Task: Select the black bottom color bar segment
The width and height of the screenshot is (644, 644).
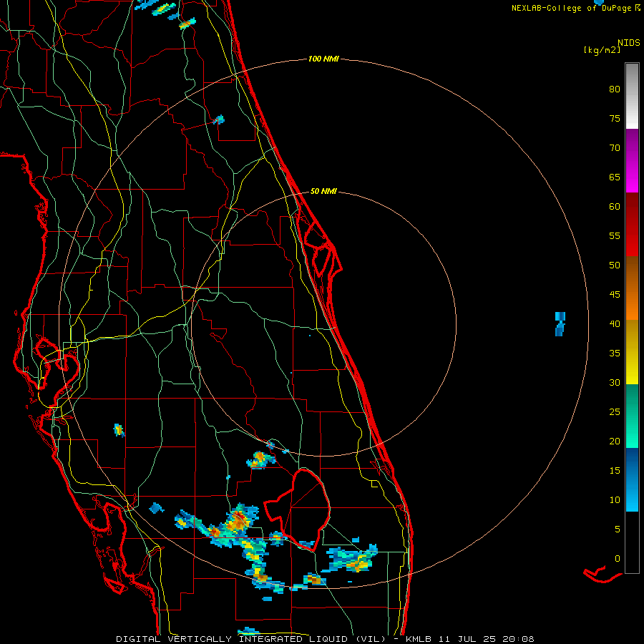Action: [x=632, y=542]
